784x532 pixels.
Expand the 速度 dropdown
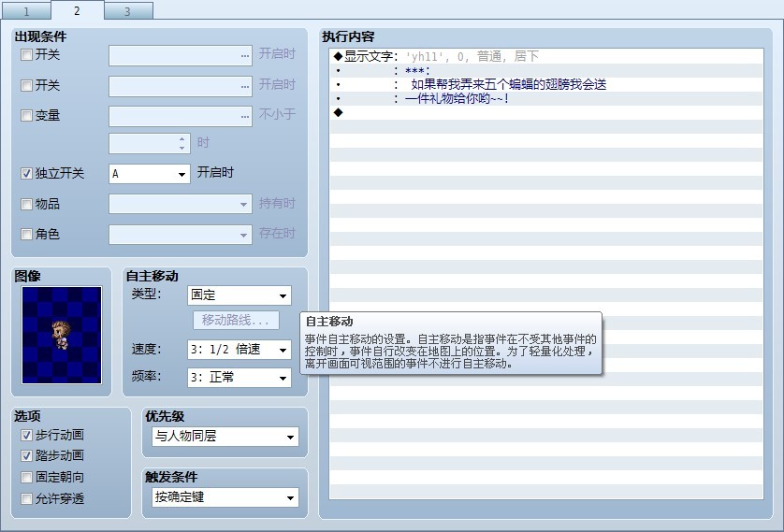[239, 350]
